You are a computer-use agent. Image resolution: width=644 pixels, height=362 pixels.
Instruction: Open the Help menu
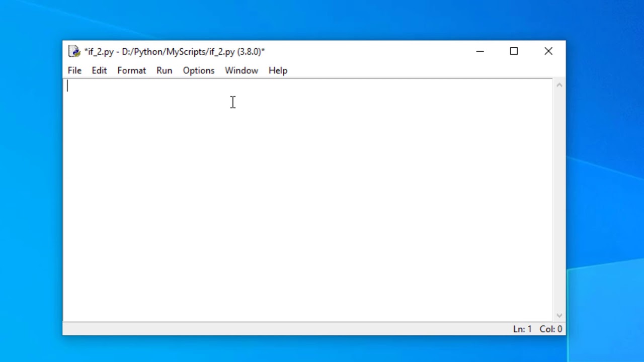click(x=278, y=70)
